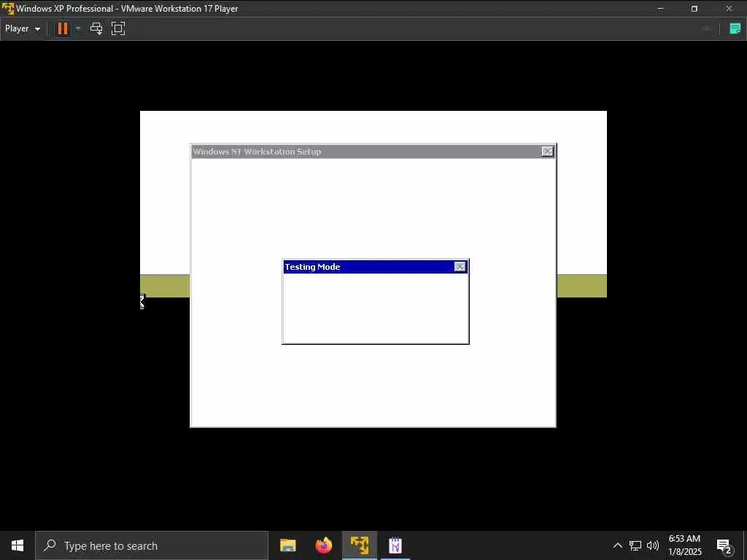Launch Firefox from the taskbar
The height and width of the screenshot is (560, 747).
[x=323, y=545]
